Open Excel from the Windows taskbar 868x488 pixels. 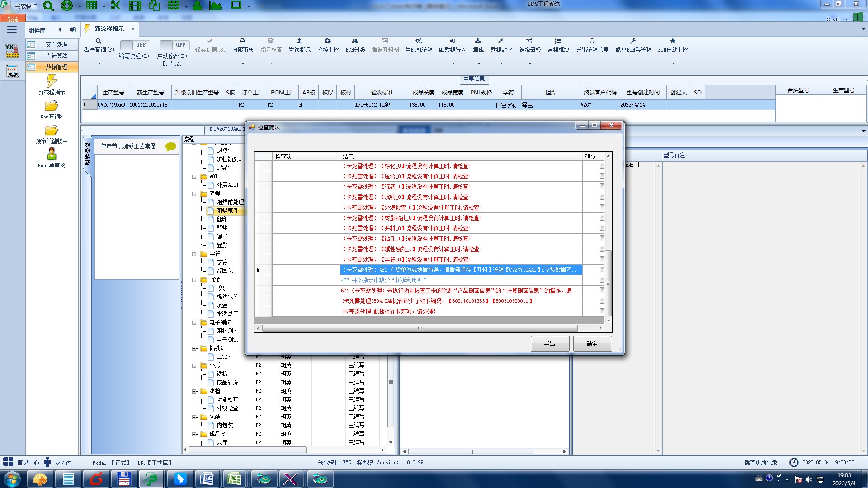234,479
